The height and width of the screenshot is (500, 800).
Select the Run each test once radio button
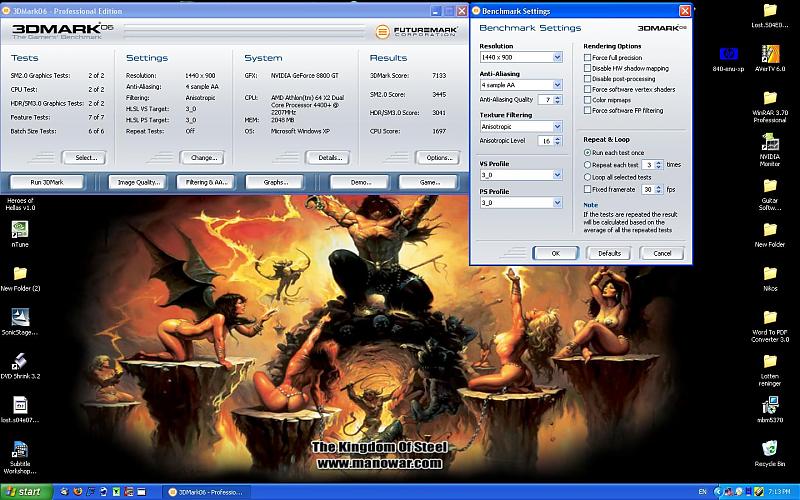pos(588,153)
